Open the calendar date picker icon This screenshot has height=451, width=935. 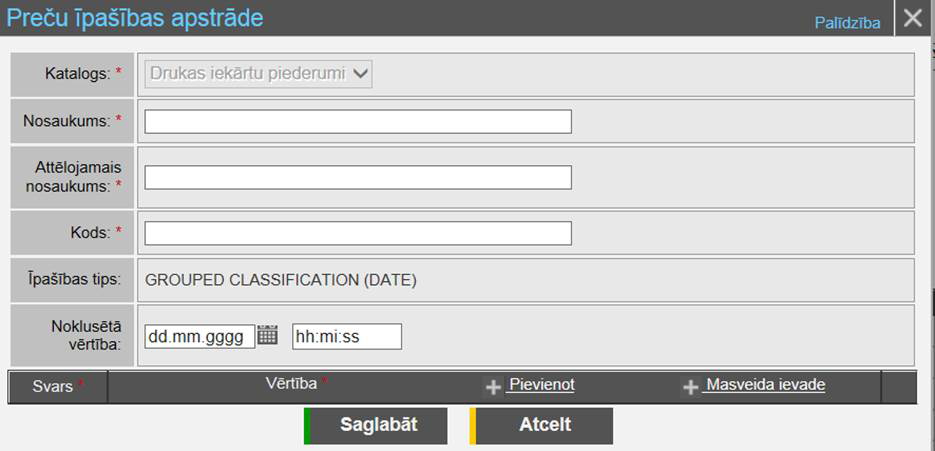pos(267,336)
